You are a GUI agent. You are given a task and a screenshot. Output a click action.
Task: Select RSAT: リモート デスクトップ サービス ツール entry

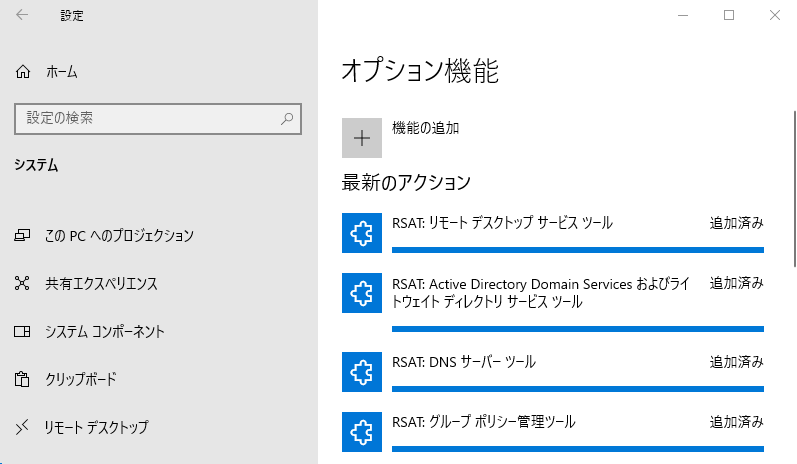(502, 223)
